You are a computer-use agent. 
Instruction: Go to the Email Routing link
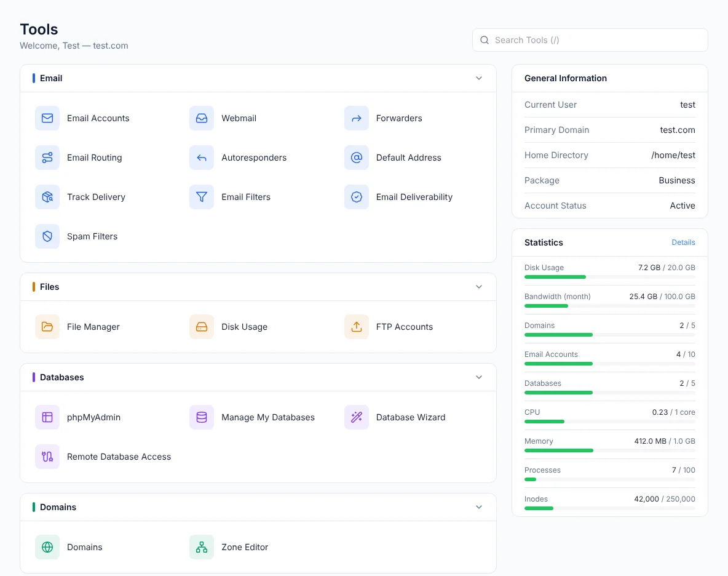point(94,158)
